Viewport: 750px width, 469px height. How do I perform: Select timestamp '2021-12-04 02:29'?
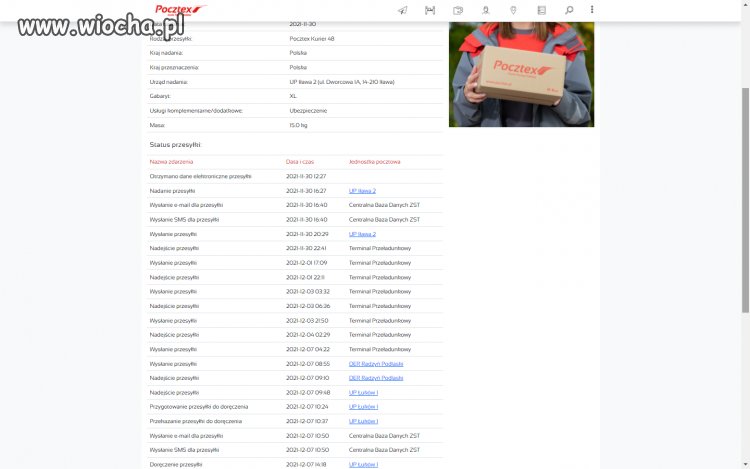pyautogui.click(x=308, y=335)
